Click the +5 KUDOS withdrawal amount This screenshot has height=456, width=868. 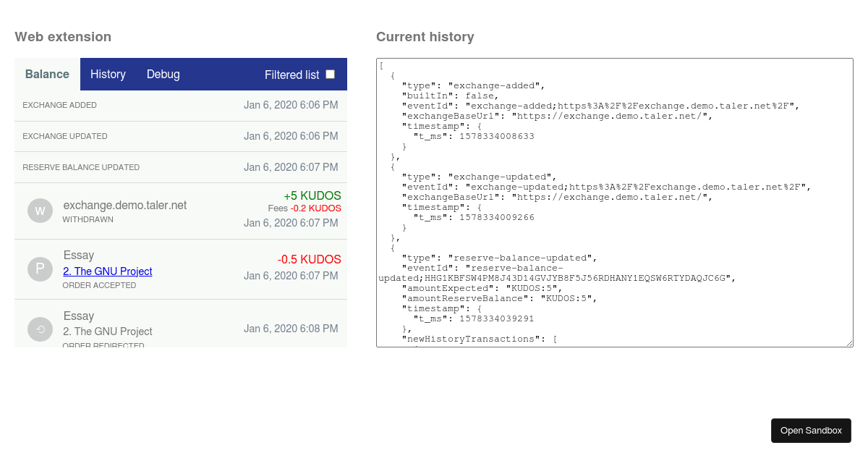[312, 195]
